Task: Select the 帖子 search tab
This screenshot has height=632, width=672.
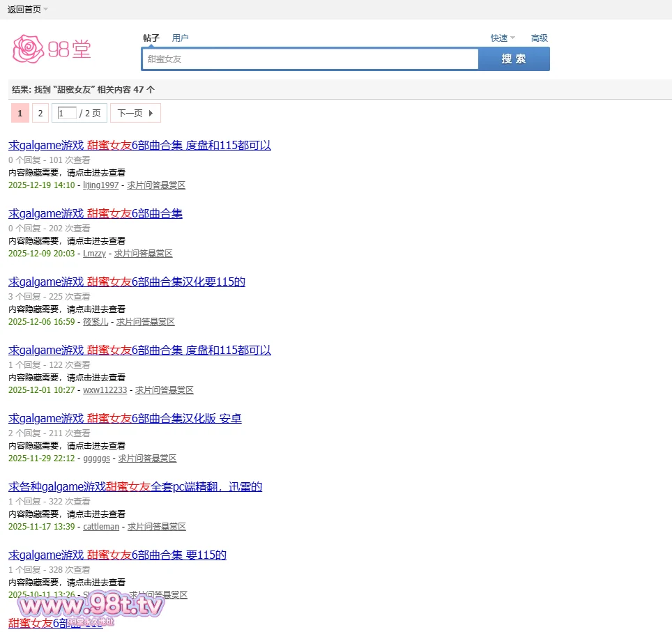Action: click(151, 38)
